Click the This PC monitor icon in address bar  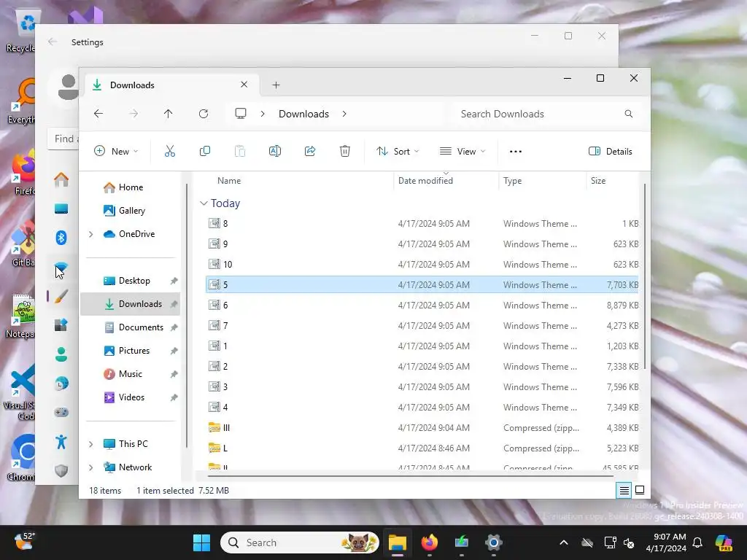point(241,113)
